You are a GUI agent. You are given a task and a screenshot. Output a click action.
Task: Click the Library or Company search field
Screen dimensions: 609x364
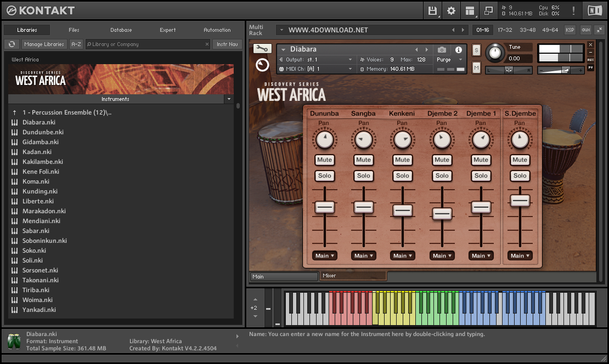[x=147, y=44]
